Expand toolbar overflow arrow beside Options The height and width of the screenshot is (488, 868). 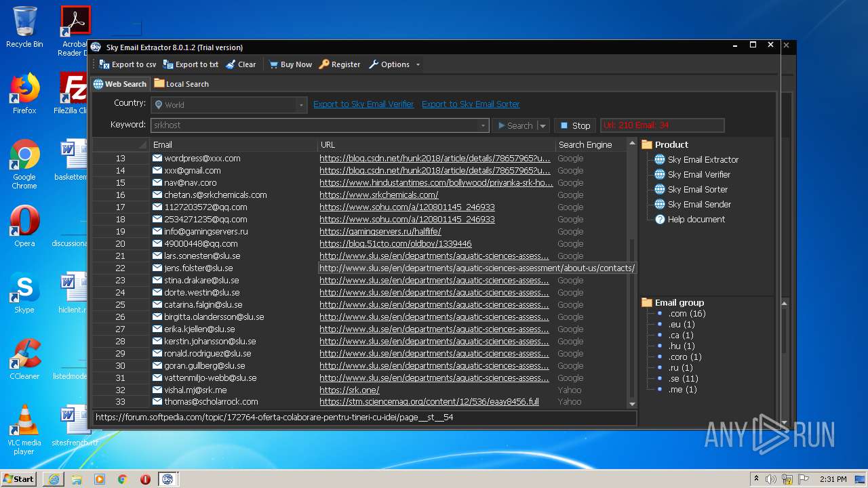(418, 65)
